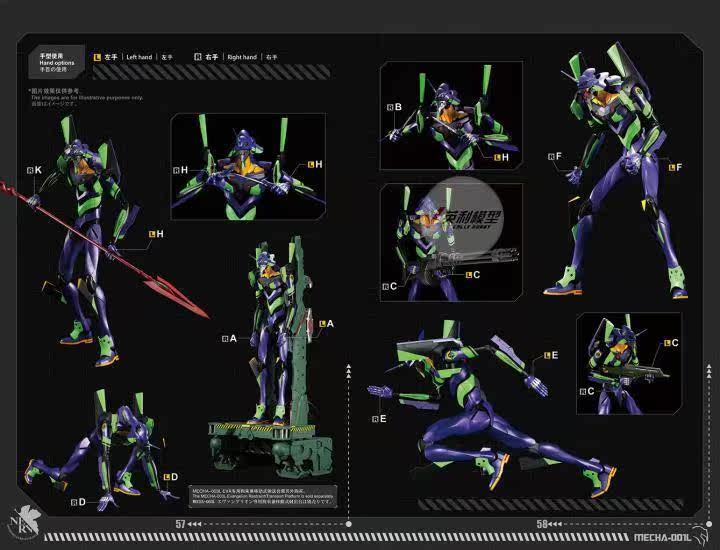Click the 'L H' label on the spear figure
Screen dimensions: 720x550
click(156, 234)
